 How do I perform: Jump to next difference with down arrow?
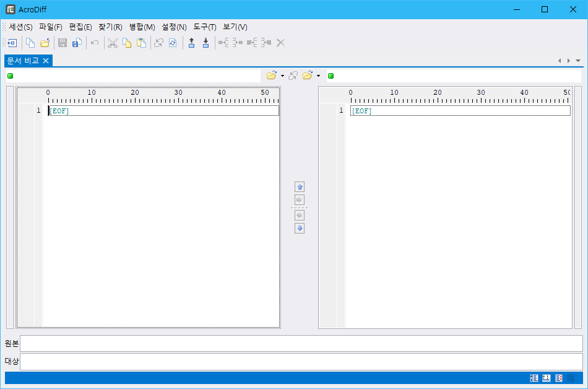pyautogui.click(x=206, y=43)
